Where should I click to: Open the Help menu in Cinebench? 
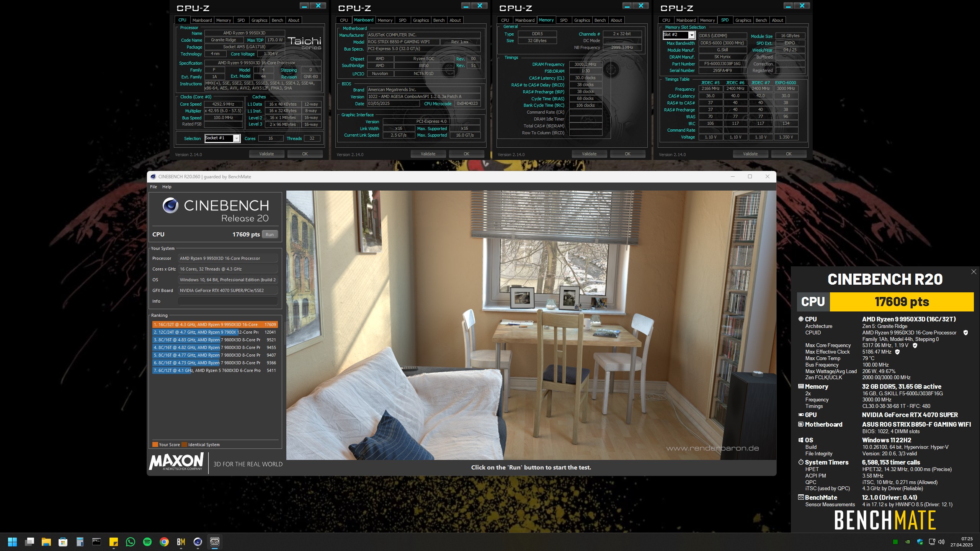click(x=167, y=187)
